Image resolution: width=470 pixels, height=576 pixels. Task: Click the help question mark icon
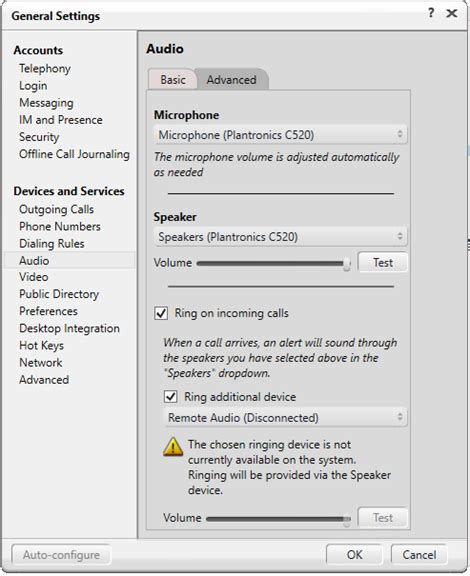pos(431,14)
